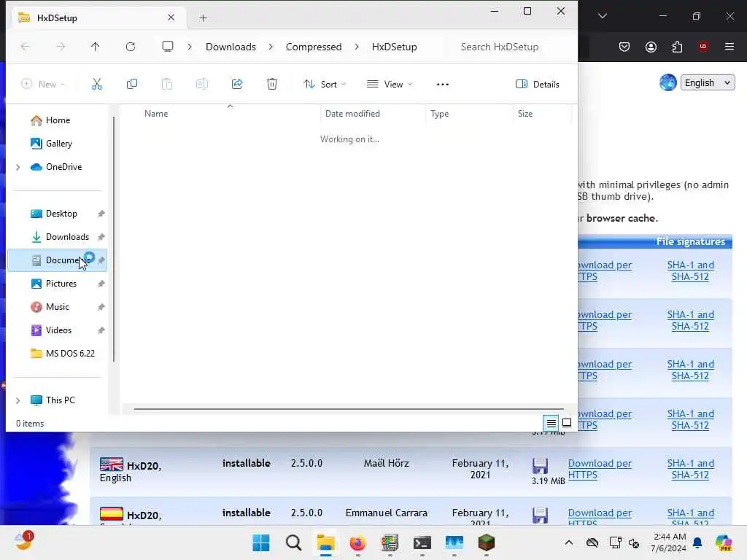Click the horizontal scrollbar in file list
This screenshot has width=747, height=560.
[349, 408]
